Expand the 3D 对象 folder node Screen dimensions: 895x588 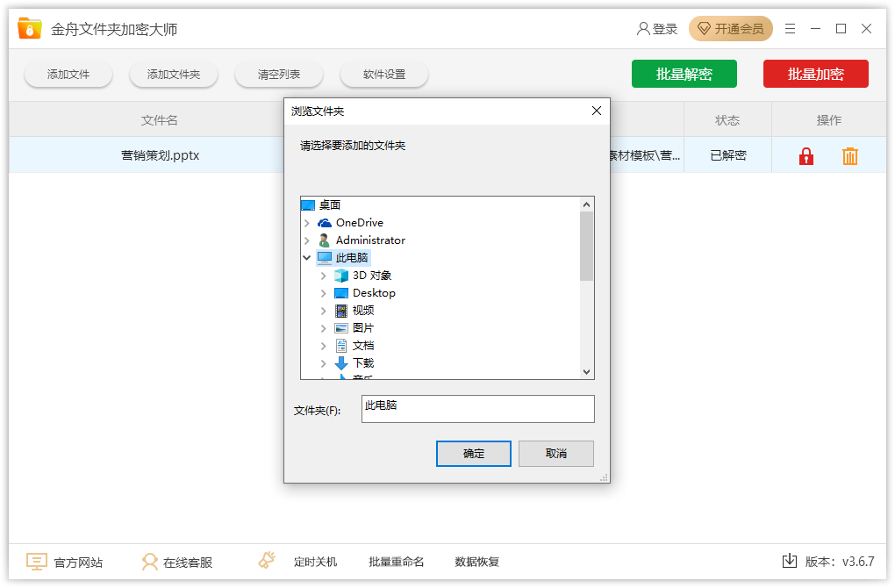[324, 276]
